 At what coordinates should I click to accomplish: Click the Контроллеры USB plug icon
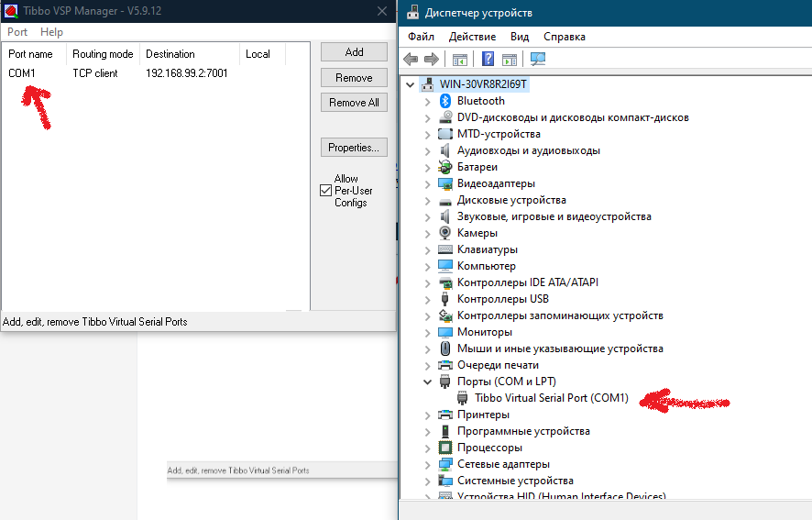(x=444, y=299)
